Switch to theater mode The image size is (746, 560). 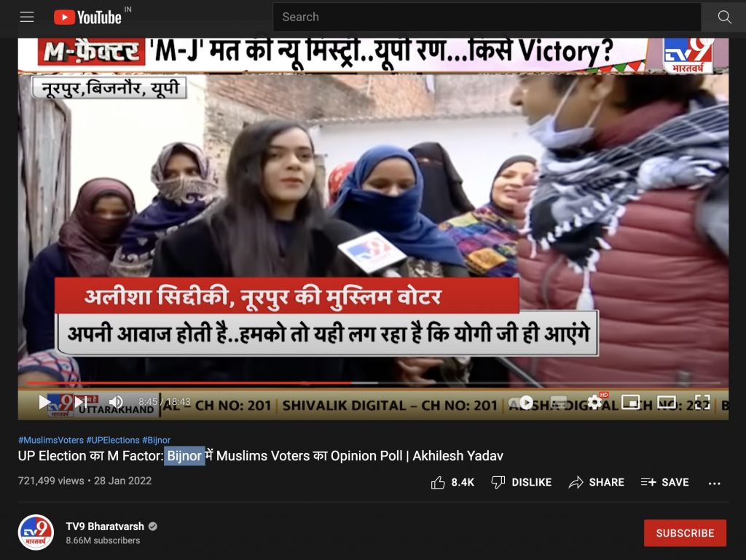[x=667, y=402]
